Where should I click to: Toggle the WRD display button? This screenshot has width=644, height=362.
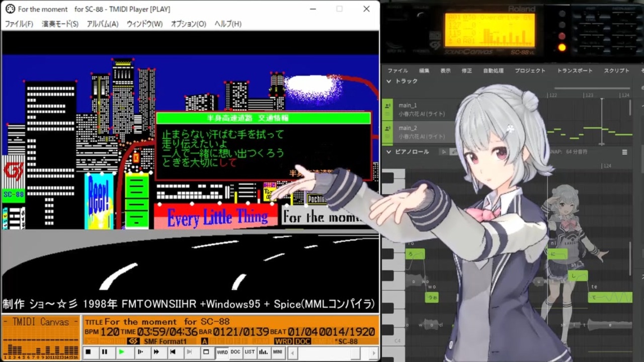[222, 352]
